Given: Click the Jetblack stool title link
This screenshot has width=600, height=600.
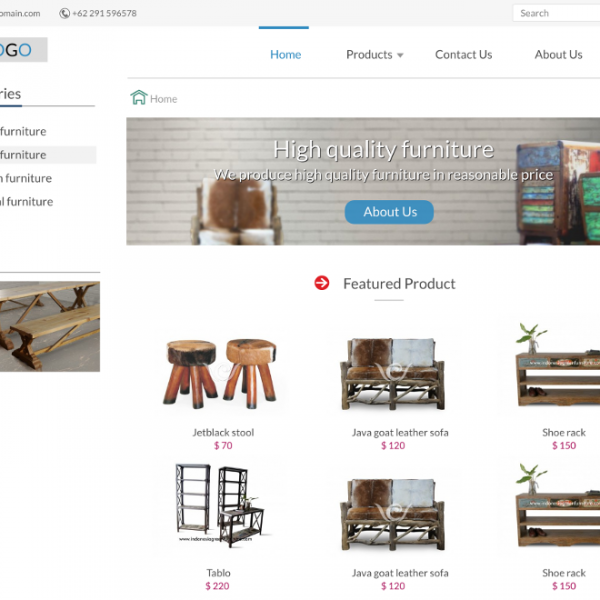Looking at the screenshot, I should coord(223,432).
